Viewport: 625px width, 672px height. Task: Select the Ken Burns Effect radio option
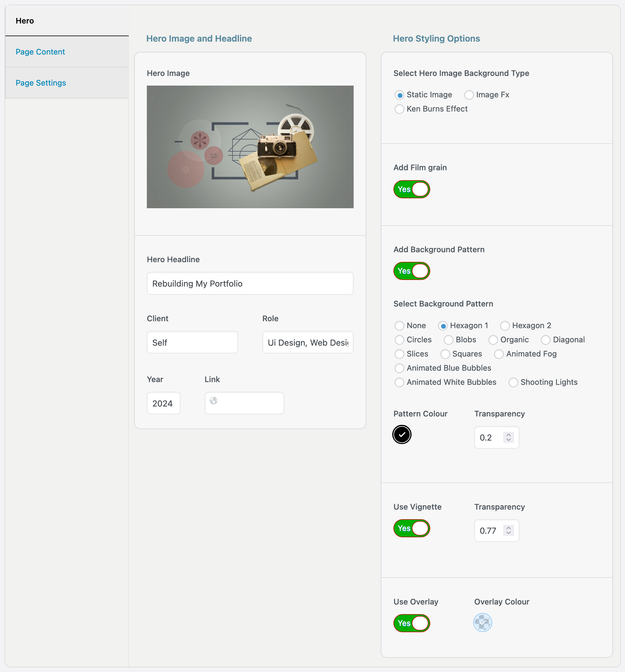[x=399, y=109]
